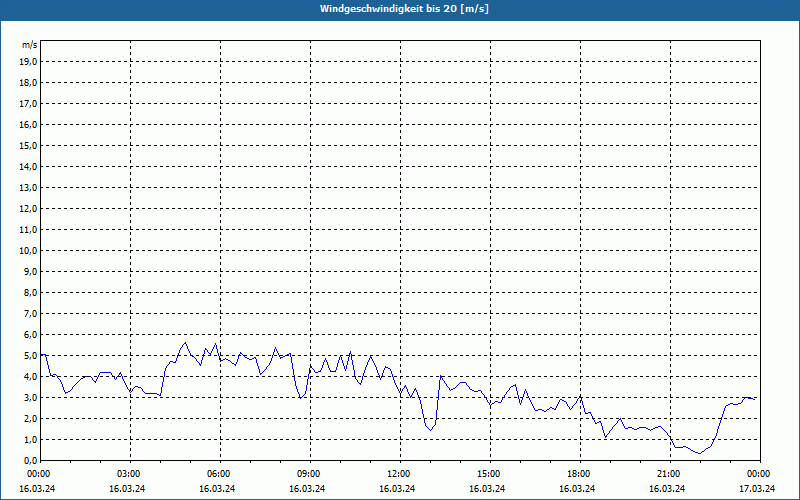Viewport: 800px width, 500px height.
Task: Select the '1,0' y-axis value
Action: [x=30, y=440]
